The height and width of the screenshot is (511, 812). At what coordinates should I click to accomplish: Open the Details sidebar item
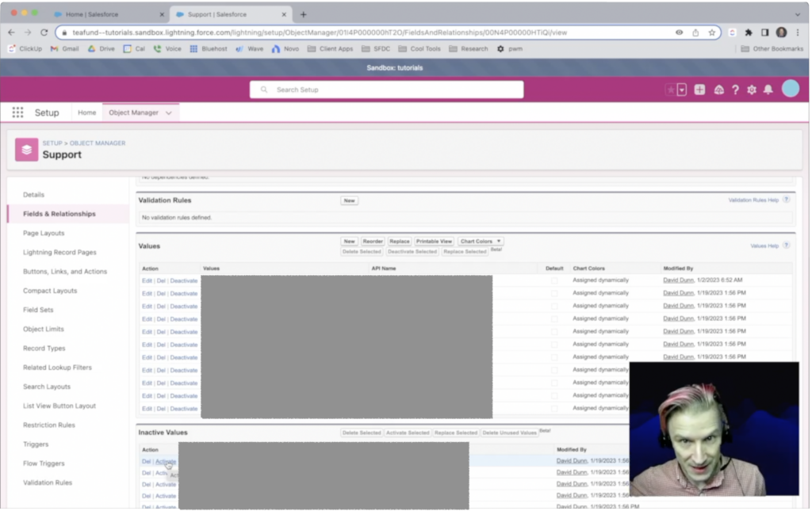33,194
